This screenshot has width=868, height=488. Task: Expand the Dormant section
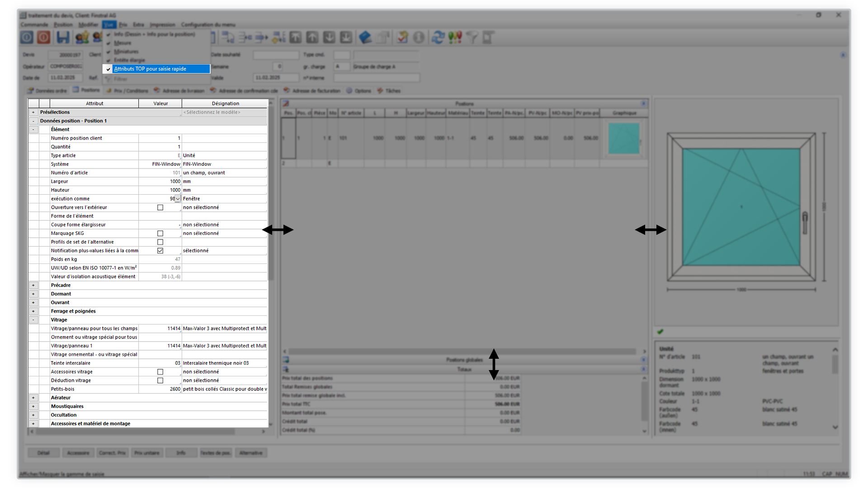33,294
